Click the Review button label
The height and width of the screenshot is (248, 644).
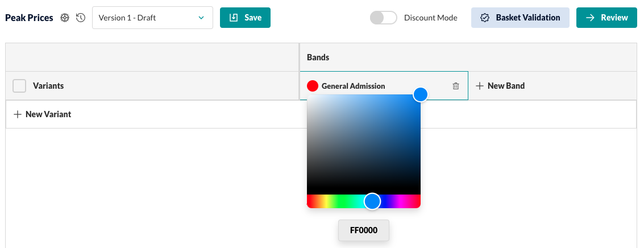click(614, 18)
